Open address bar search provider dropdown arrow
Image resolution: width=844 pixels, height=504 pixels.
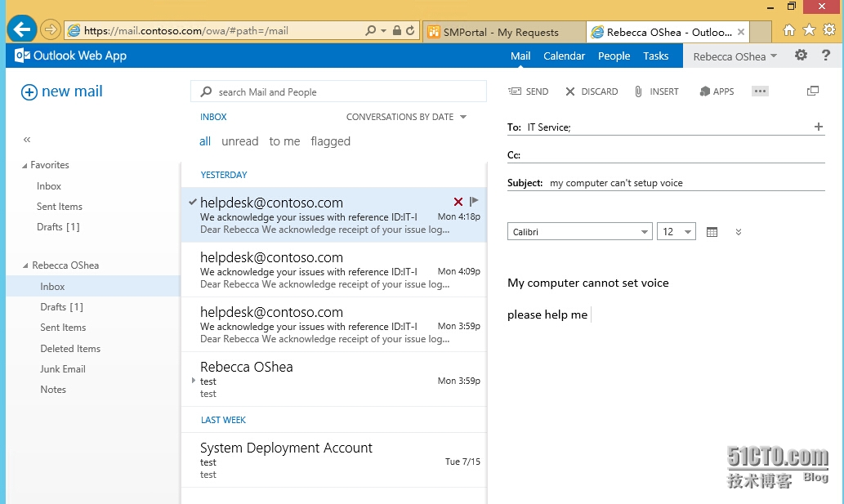383,31
